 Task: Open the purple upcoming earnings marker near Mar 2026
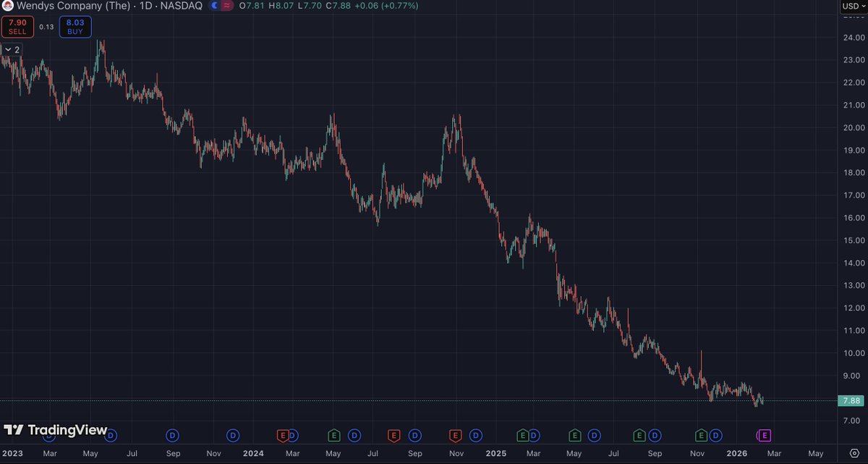(765, 435)
